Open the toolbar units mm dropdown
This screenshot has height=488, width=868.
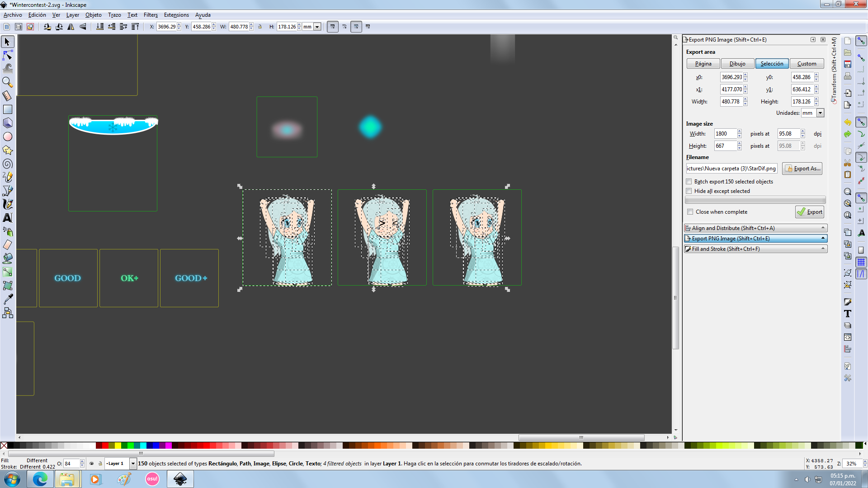317,27
